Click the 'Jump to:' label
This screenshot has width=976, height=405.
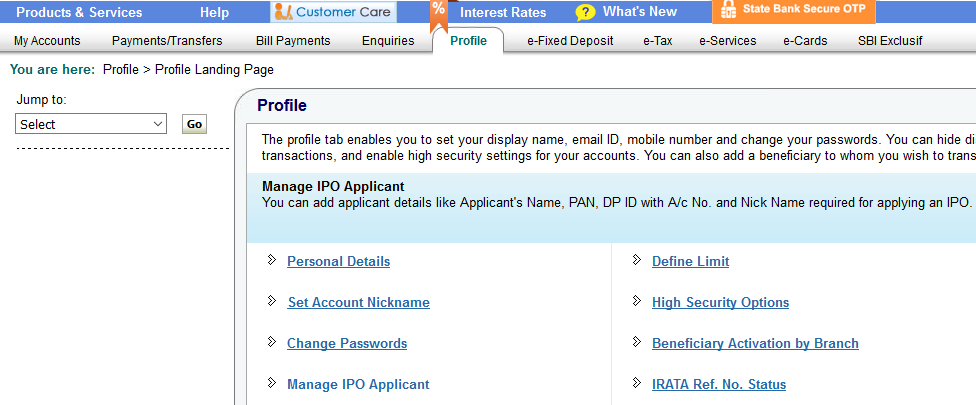[41, 100]
